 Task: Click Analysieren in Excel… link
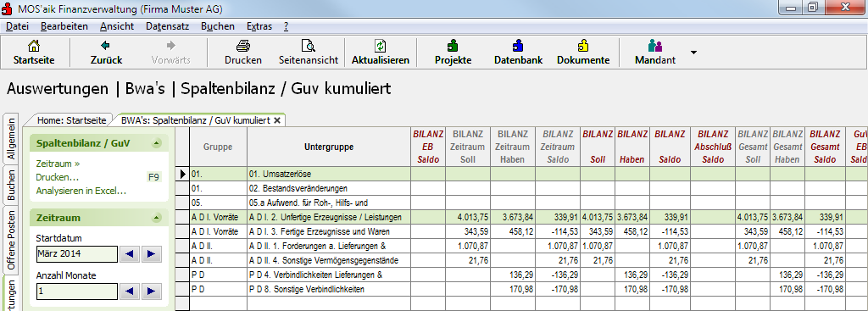(81, 191)
